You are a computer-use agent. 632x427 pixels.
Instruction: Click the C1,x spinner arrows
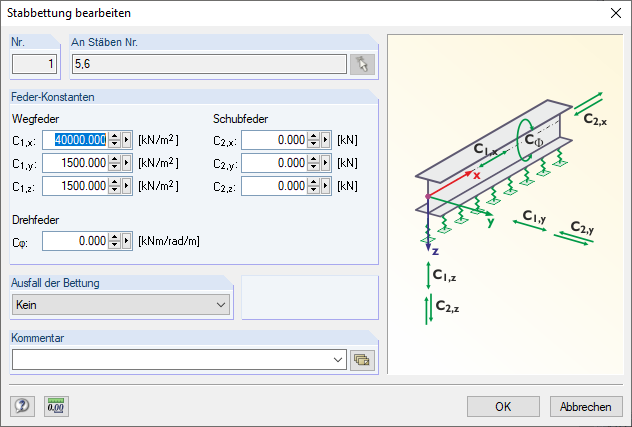pos(114,140)
